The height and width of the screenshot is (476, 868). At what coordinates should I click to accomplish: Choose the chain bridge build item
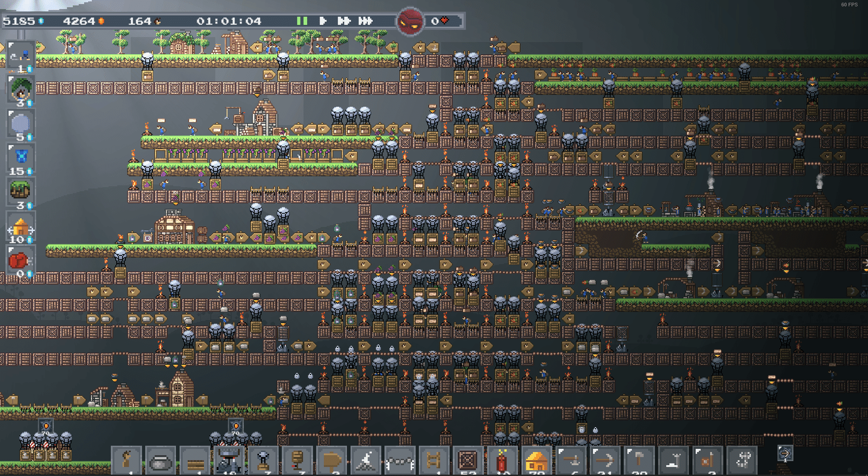click(x=400, y=461)
